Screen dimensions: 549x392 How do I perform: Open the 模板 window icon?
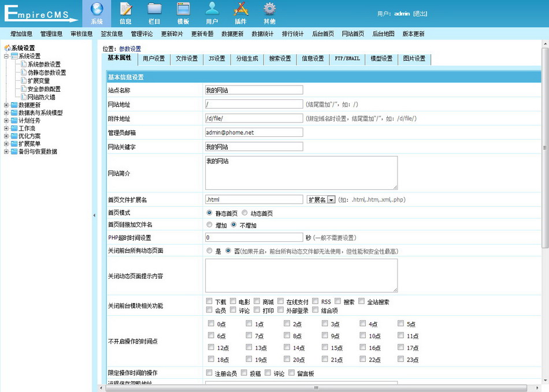coord(183,9)
